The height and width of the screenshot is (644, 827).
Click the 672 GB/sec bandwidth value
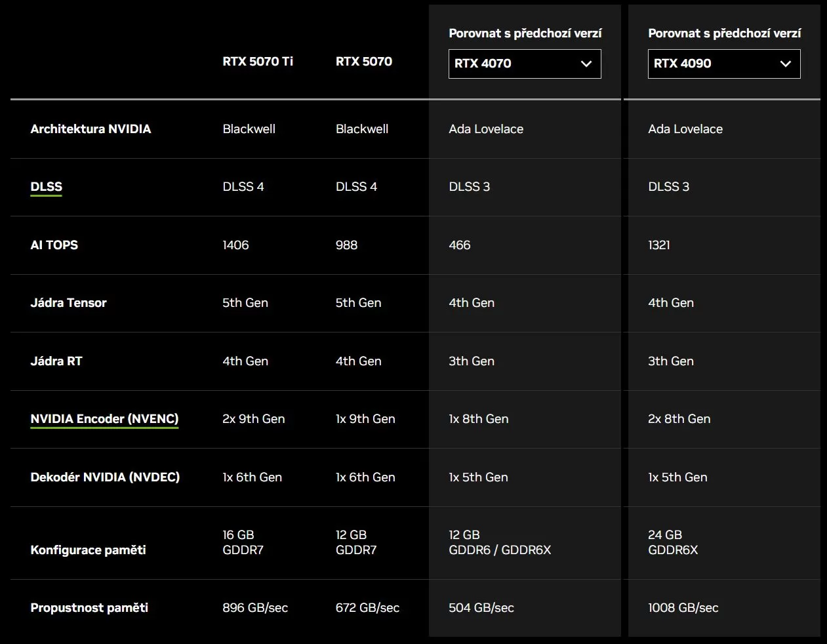tap(367, 608)
